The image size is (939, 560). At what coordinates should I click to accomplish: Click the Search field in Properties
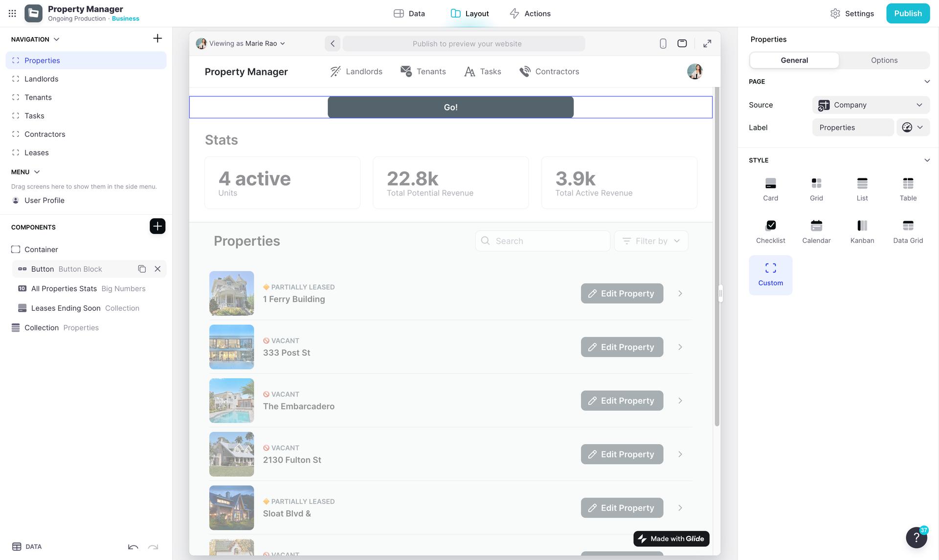point(543,241)
